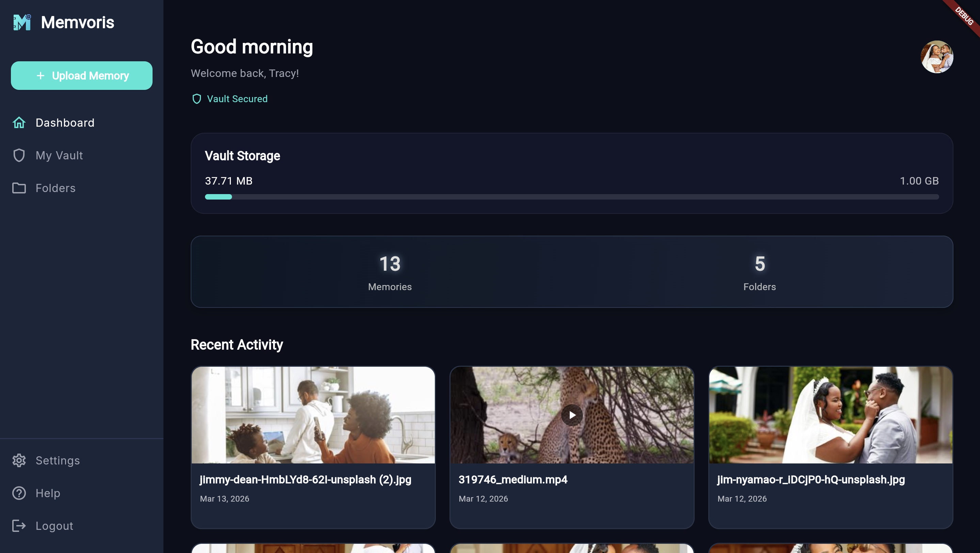Viewport: 980px width, 553px height.
Task: Open the jimmy-dean kitchen photo thumbnail
Action: [x=313, y=415]
